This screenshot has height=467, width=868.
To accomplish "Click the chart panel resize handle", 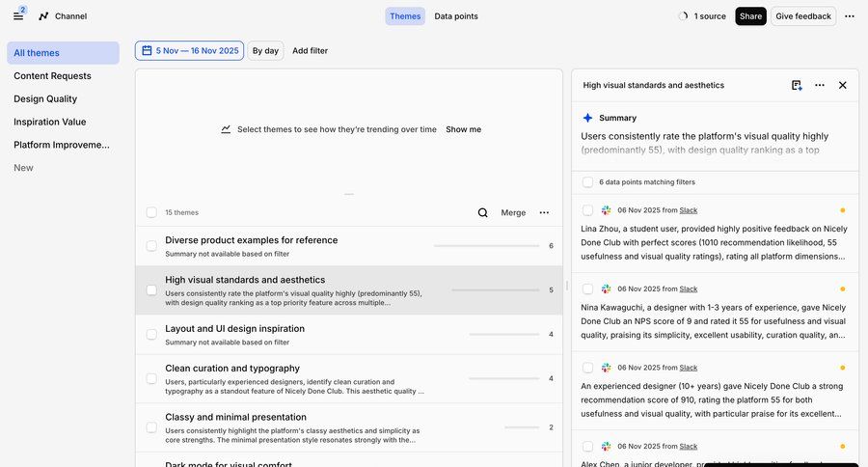I will (349, 195).
